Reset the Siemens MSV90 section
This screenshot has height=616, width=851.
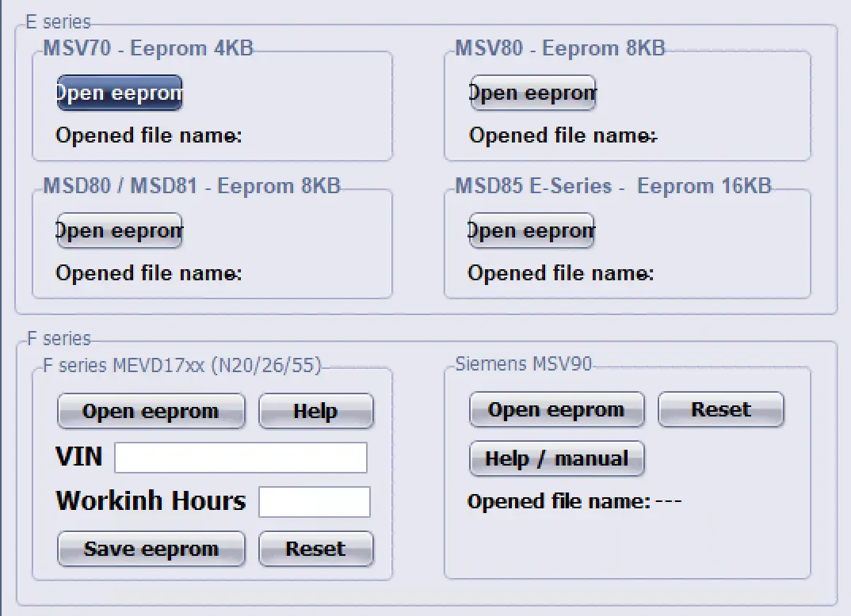(x=720, y=409)
